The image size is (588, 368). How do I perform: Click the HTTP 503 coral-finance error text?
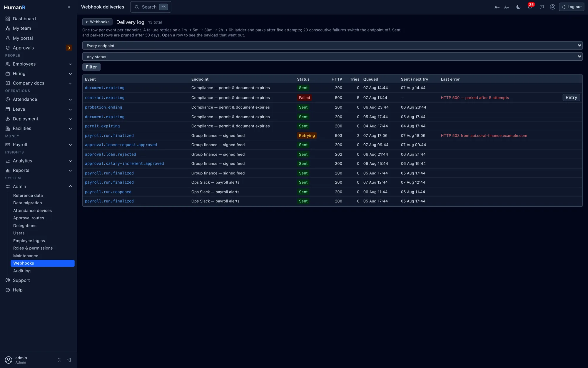[484, 136]
